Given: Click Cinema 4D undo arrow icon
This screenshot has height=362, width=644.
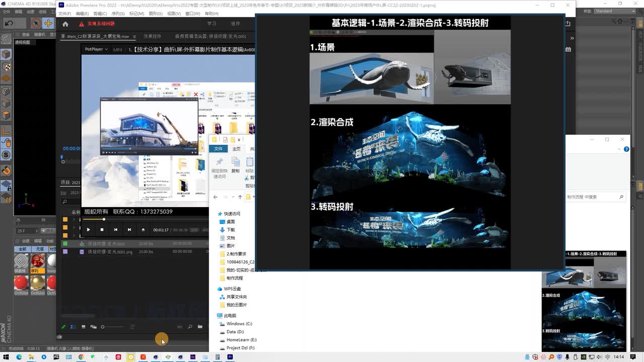Looking at the screenshot, I should [x=9, y=23].
